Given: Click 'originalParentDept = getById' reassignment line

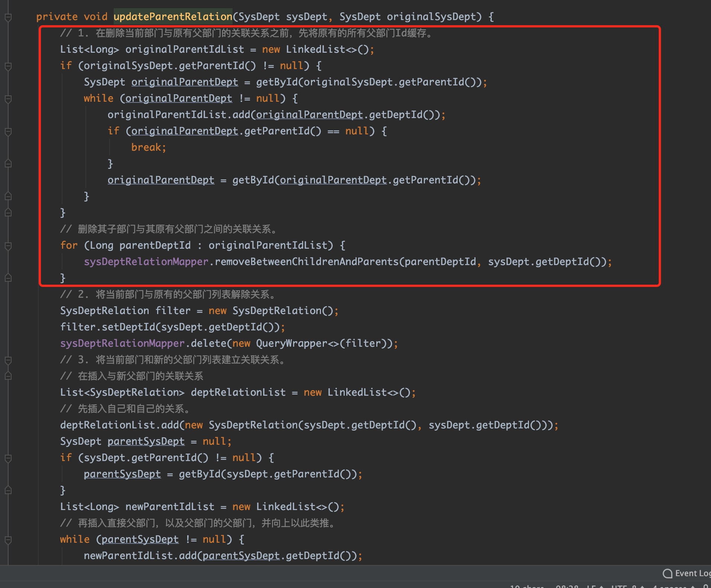Looking at the screenshot, I should [x=294, y=180].
